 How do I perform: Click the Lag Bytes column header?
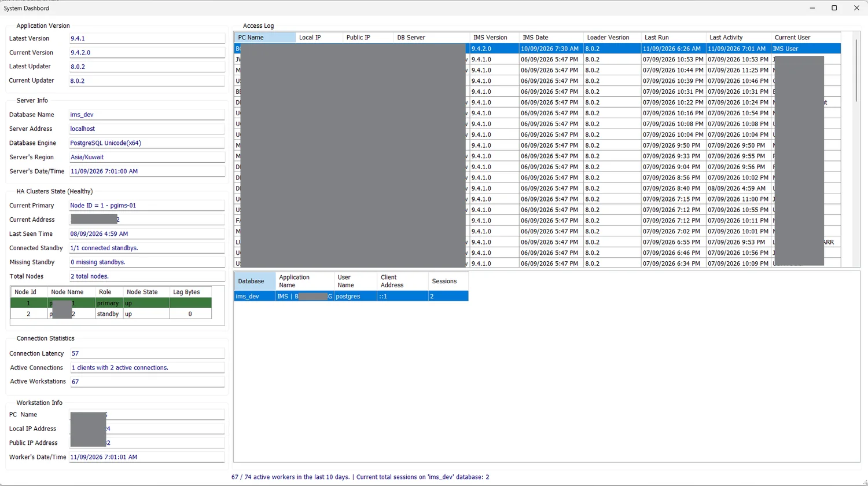[190, 292]
